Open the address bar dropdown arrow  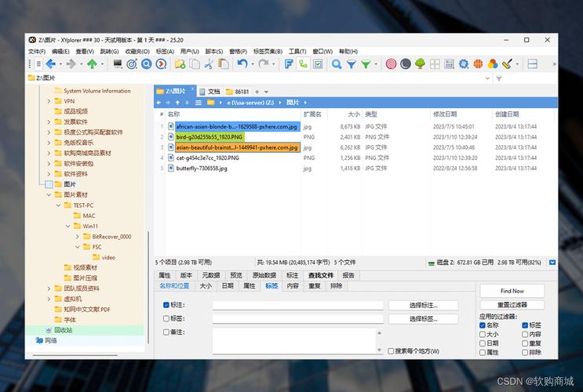point(487,78)
